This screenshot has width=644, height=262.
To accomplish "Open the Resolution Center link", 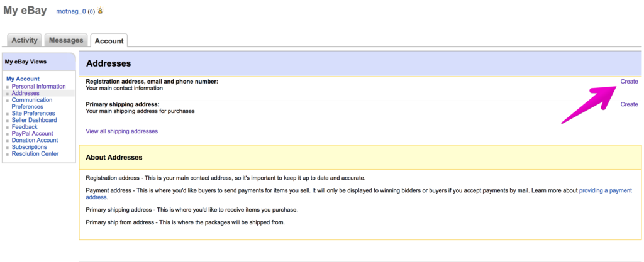I will [x=35, y=153].
